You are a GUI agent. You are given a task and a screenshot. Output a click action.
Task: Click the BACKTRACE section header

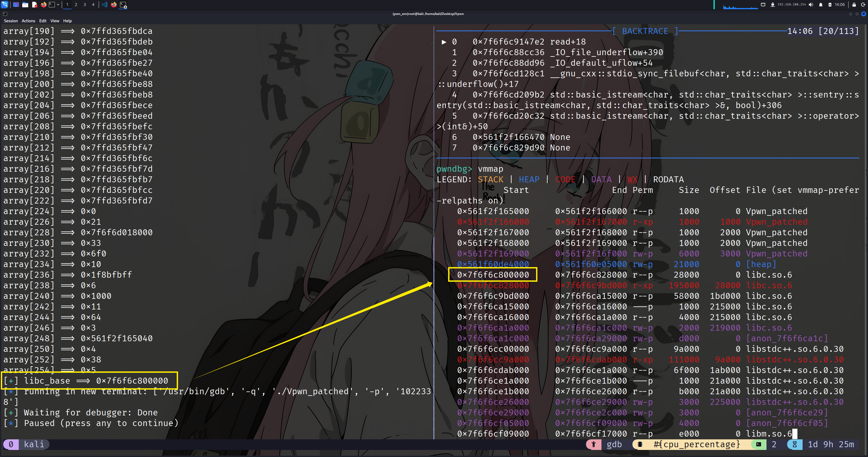(645, 31)
